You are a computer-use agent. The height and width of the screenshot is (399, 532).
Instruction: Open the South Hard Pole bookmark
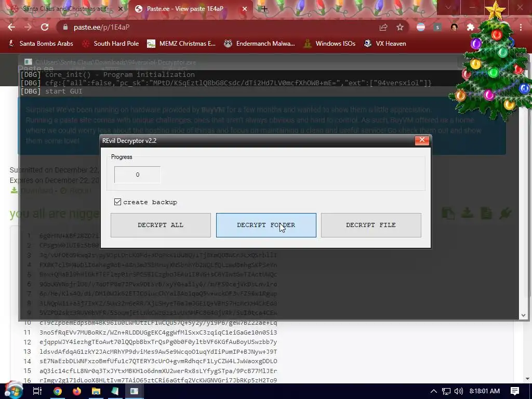[x=111, y=44]
